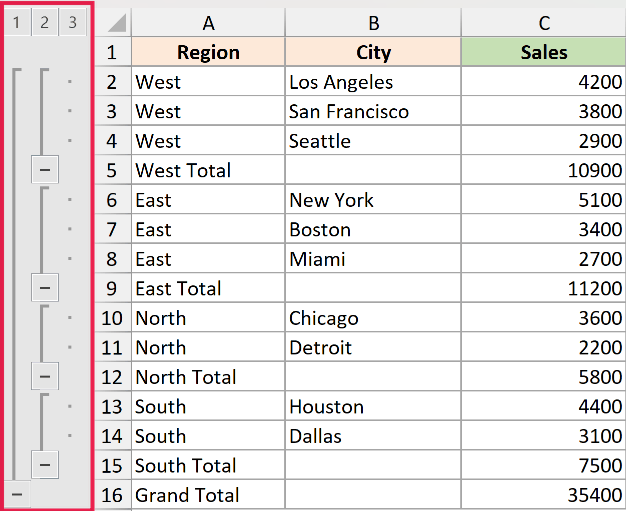Select the 3100 sales cell
This screenshot has width=626, height=511.
click(544, 436)
